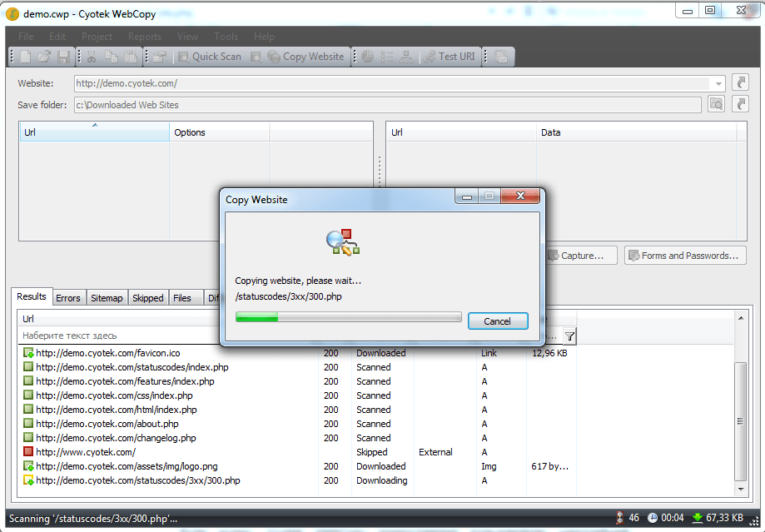Click the New project toolbar icon
This screenshot has height=532, width=765.
tap(25, 57)
